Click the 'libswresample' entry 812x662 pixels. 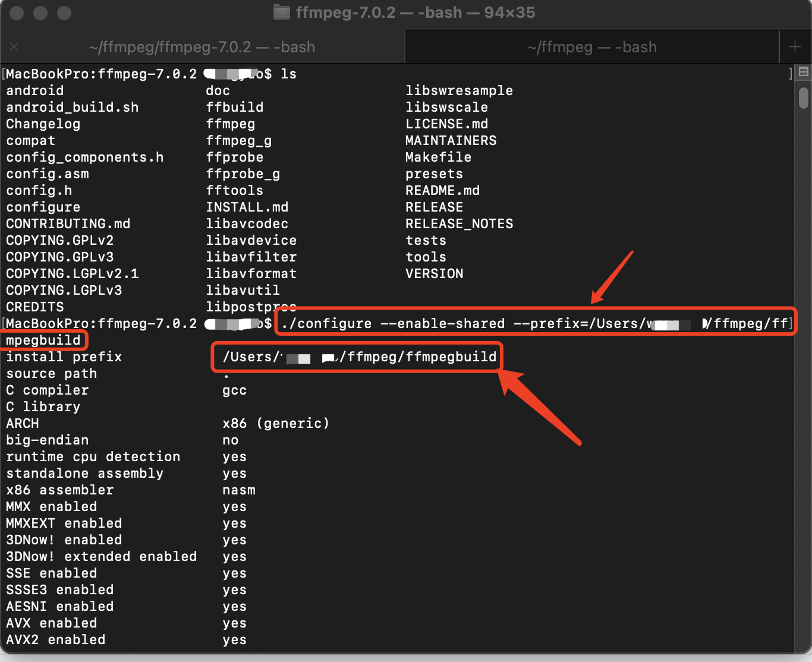[459, 91]
